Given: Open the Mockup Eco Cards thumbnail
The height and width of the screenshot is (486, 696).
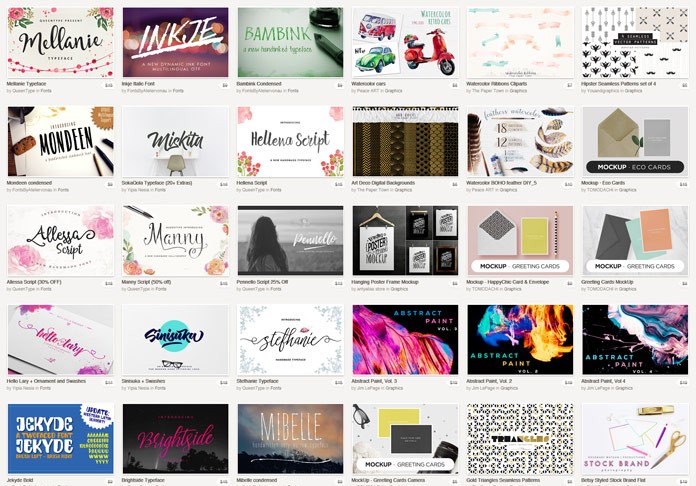Looking at the screenshot, I should click(x=634, y=141).
